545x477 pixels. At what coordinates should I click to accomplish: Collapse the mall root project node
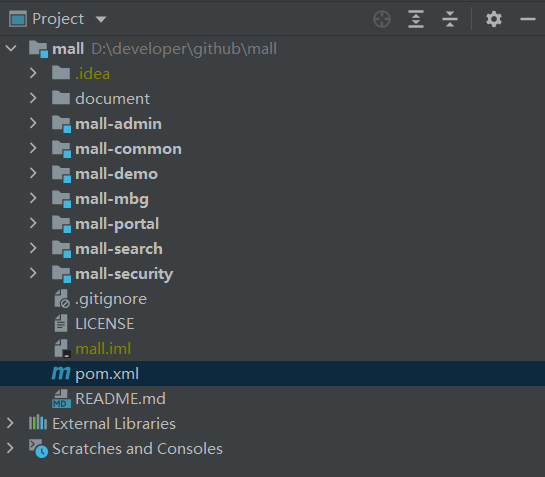[11, 48]
